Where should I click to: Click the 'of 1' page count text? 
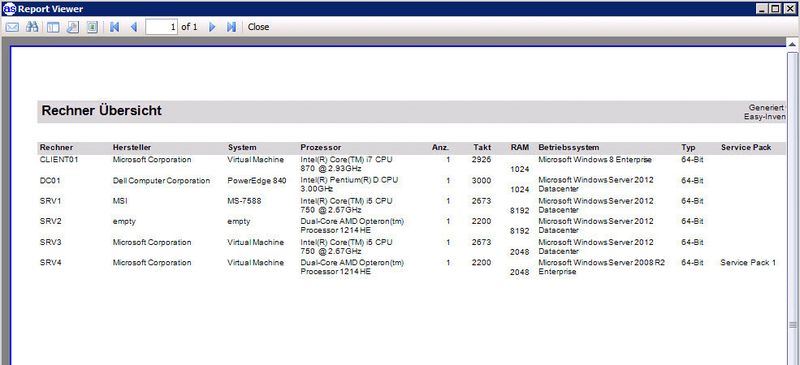click(189, 27)
